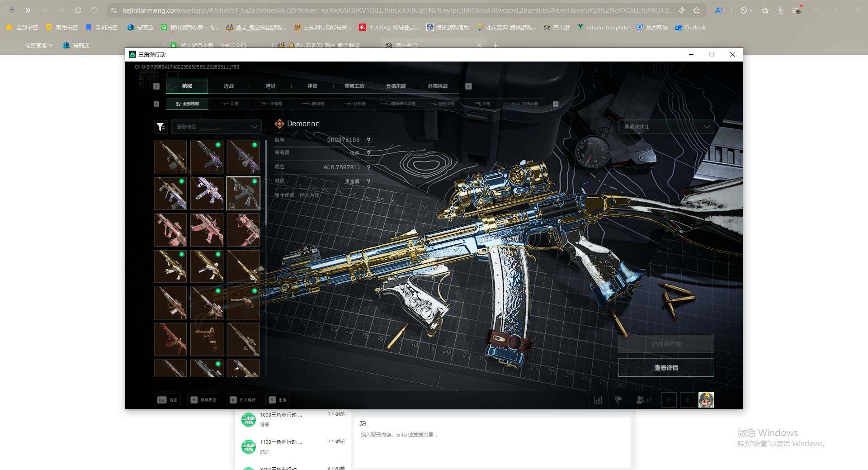This screenshot has width=868, height=470.
Task: Click the 隐藏界面 button
Action: 203,400
